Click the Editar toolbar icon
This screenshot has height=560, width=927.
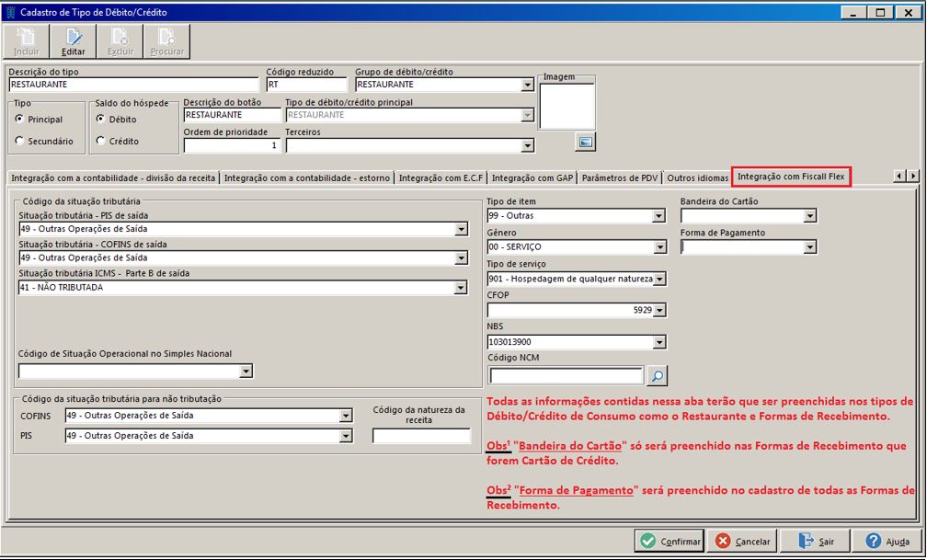[74, 41]
